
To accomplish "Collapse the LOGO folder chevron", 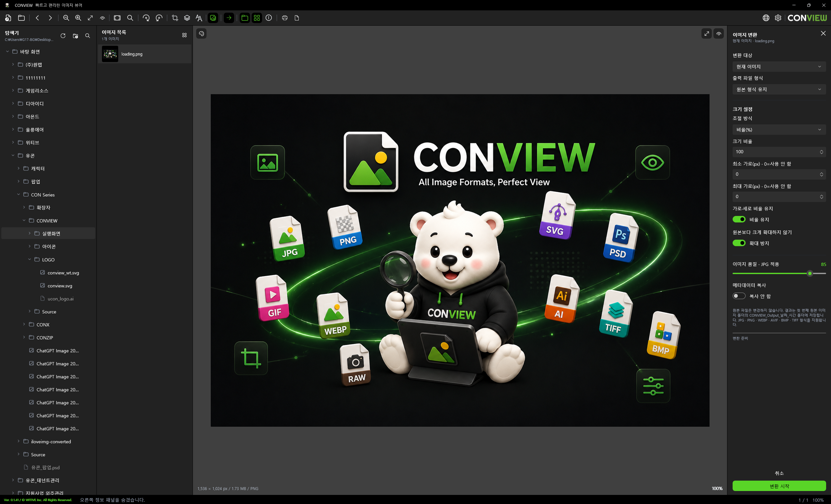I will click(29, 259).
